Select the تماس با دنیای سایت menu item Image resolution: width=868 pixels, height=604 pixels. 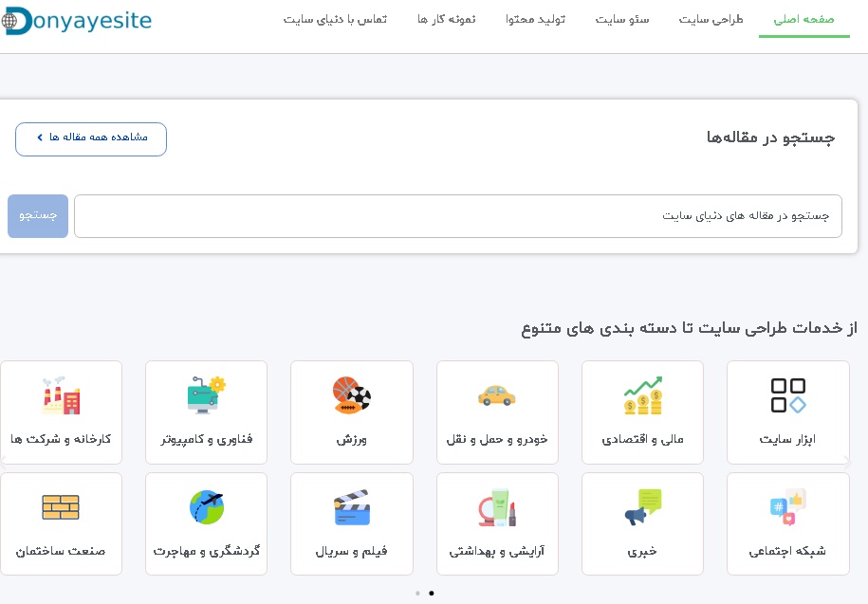pos(335,20)
